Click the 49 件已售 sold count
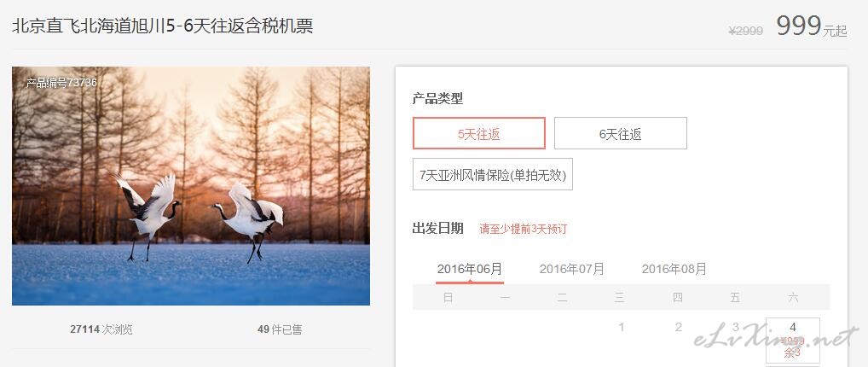 point(280,329)
